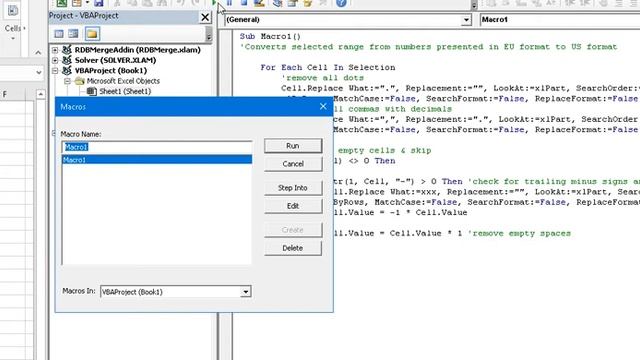640x360 pixels.
Task: Click the Macro Name input field
Action: click(157, 147)
